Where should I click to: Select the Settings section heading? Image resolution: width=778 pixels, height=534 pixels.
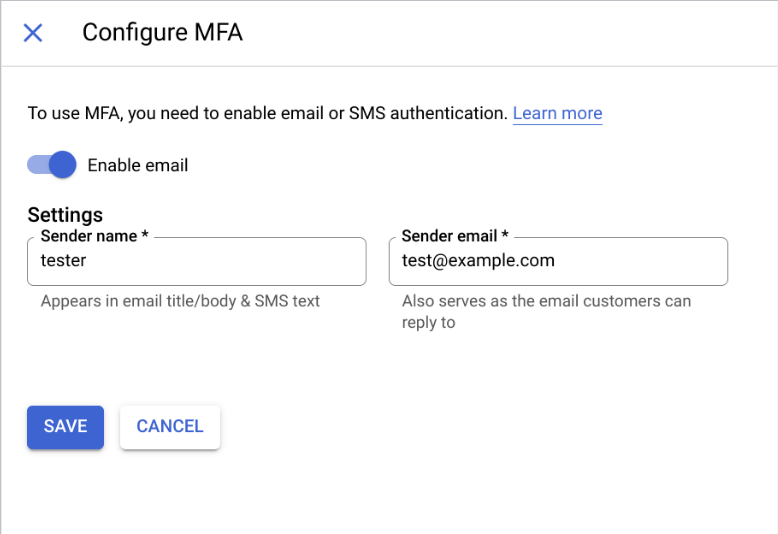pyautogui.click(x=65, y=215)
